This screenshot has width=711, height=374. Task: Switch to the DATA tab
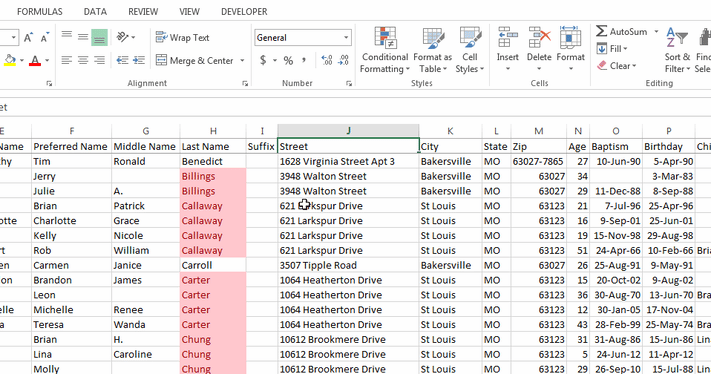[x=95, y=12]
